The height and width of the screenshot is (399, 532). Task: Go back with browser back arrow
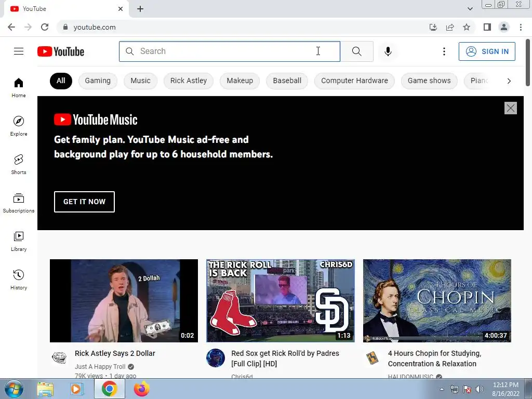point(11,27)
